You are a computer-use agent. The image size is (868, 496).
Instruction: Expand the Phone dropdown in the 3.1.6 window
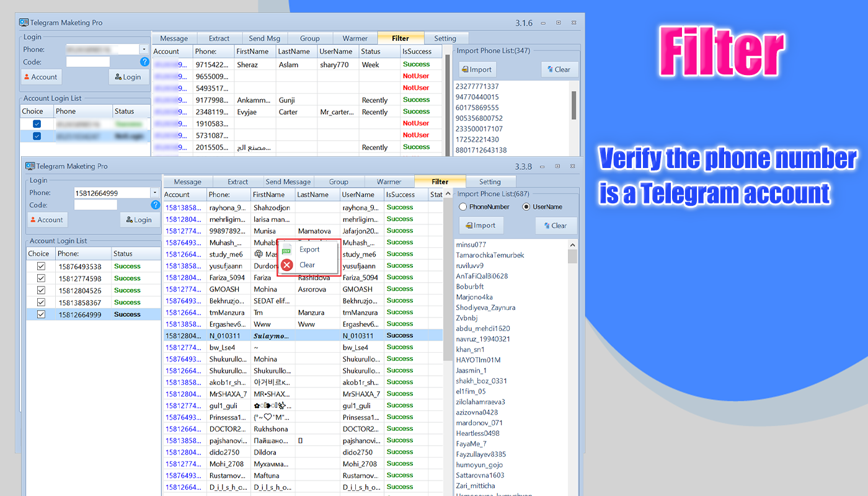pyautogui.click(x=144, y=49)
